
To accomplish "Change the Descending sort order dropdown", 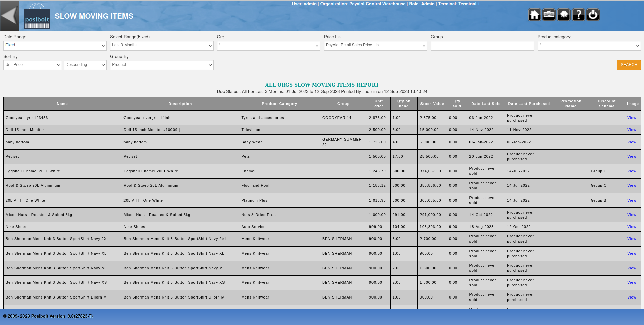I will click(85, 65).
